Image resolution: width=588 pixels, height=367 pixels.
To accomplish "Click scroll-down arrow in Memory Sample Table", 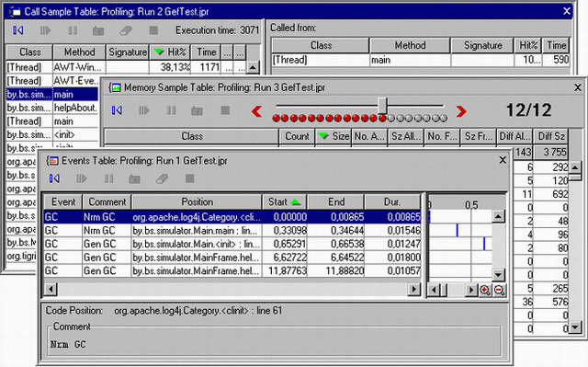I will click(x=575, y=327).
